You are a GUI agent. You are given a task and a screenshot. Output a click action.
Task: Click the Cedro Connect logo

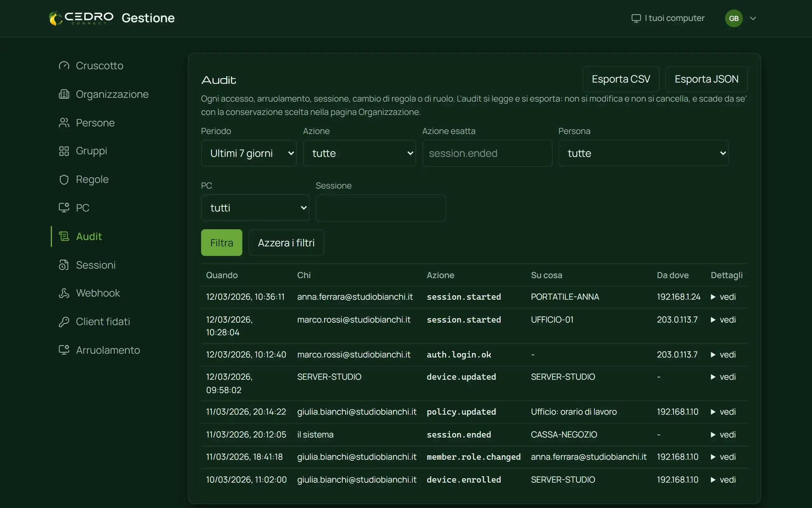tap(81, 18)
